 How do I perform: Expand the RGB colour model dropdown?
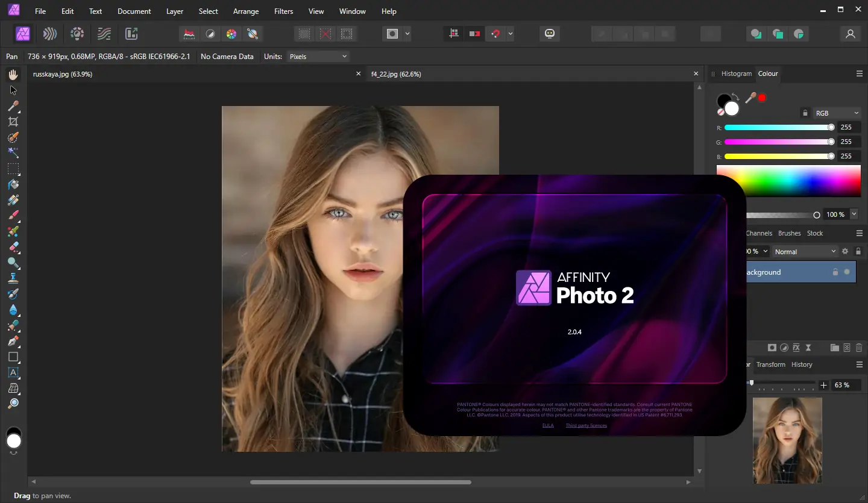(837, 113)
